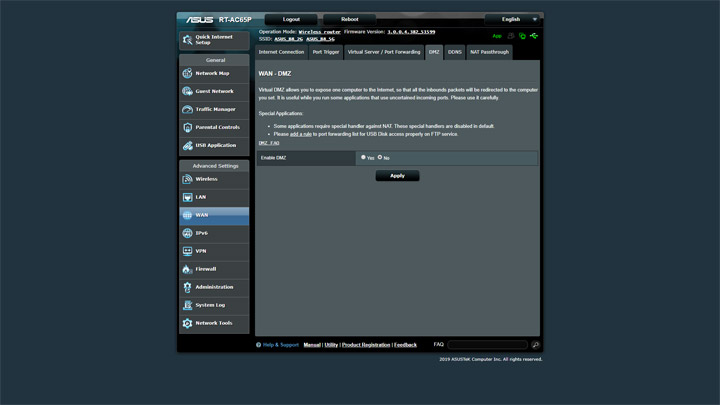Click the Network Tools gear icon
This screenshot has height=405, width=720.
point(187,323)
